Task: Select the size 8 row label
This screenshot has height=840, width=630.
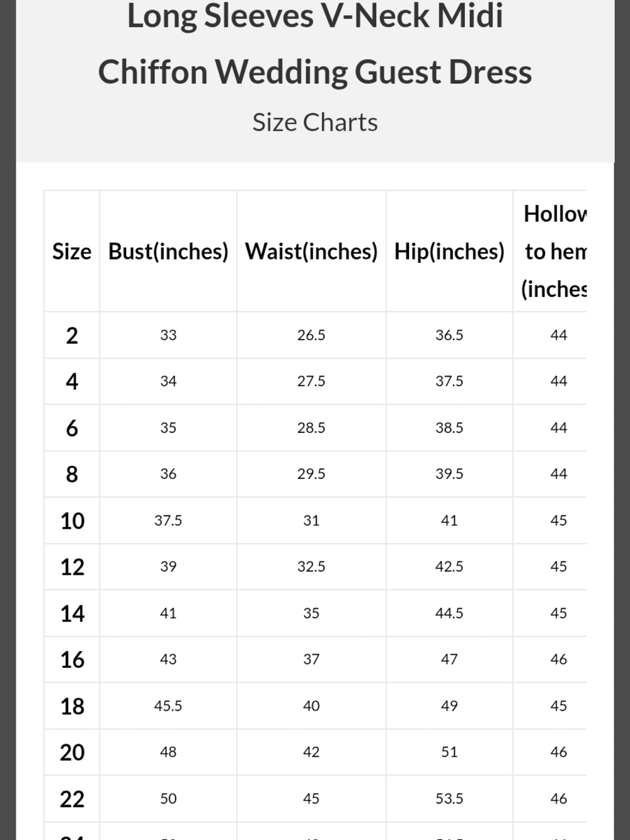Action: point(72,474)
